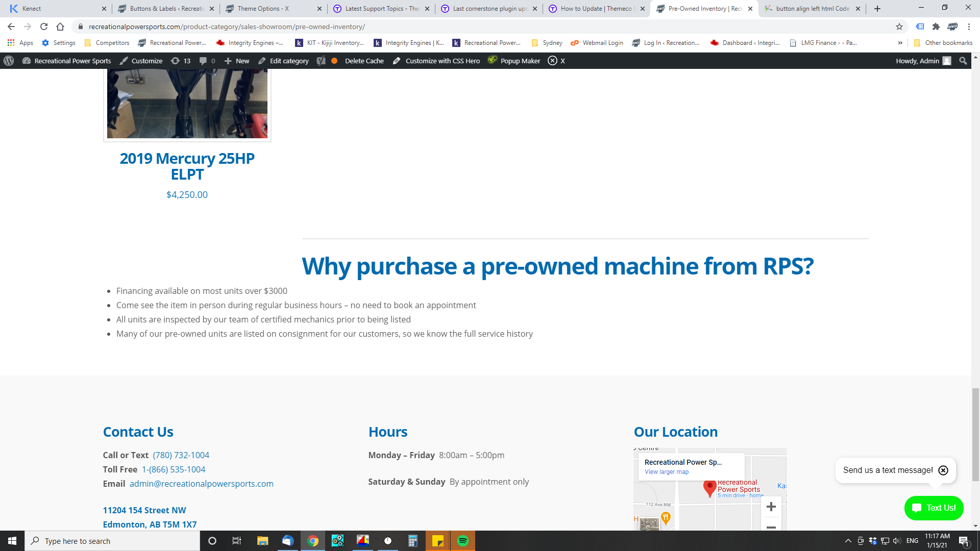Open the volume control in system tray
The height and width of the screenshot is (551, 980).
[x=897, y=541]
